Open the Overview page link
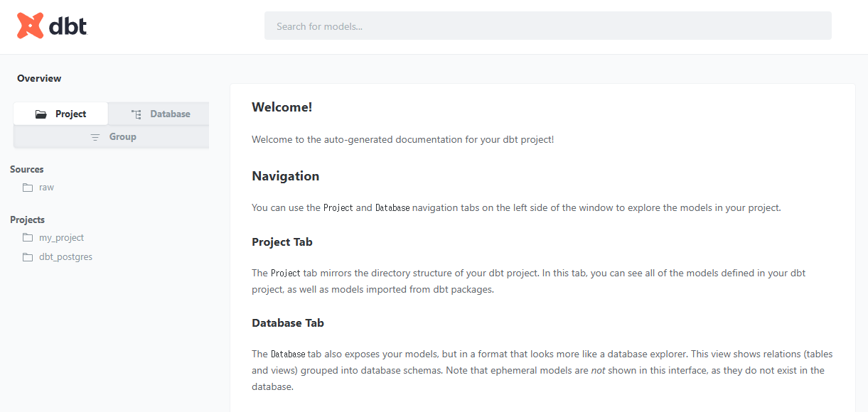Screen dimensions: 868x412 [x=39, y=78]
